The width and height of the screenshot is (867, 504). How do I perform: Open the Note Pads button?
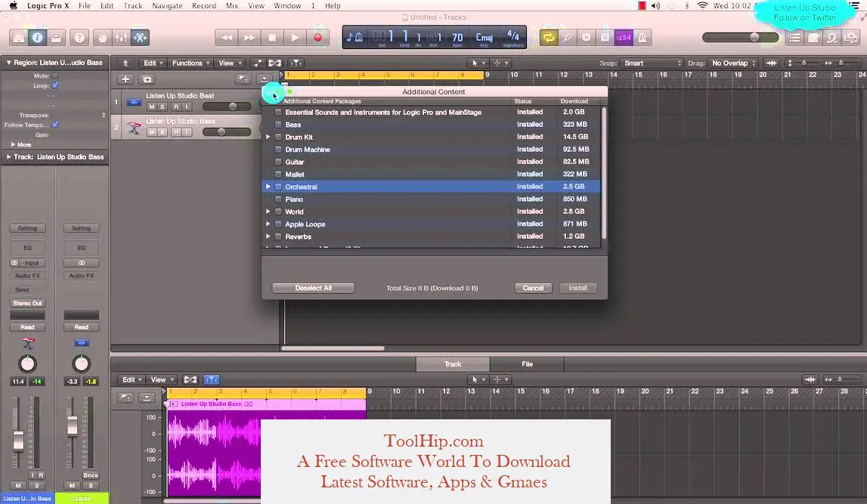pyautogui.click(x=813, y=38)
